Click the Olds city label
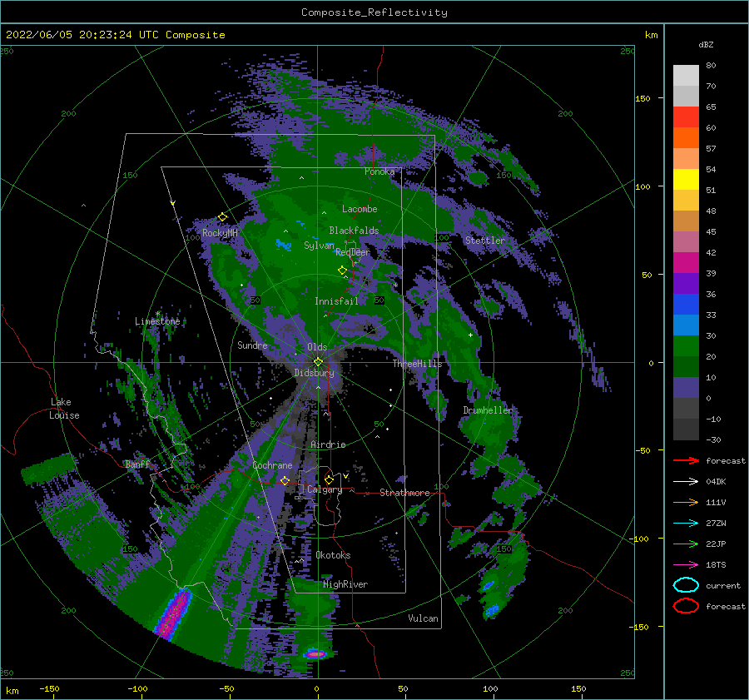The width and height of the screenshot is (749, 700). pos(317,347)
